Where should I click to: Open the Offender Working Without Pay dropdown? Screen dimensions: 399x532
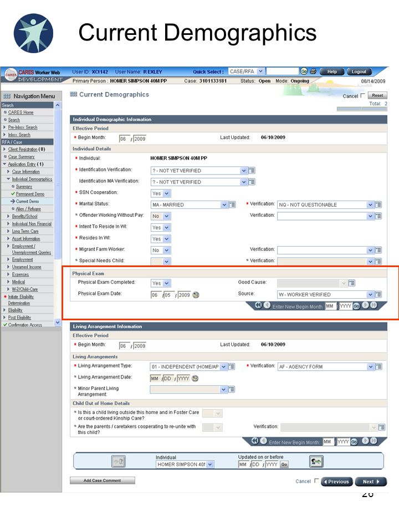click(167, 216)
